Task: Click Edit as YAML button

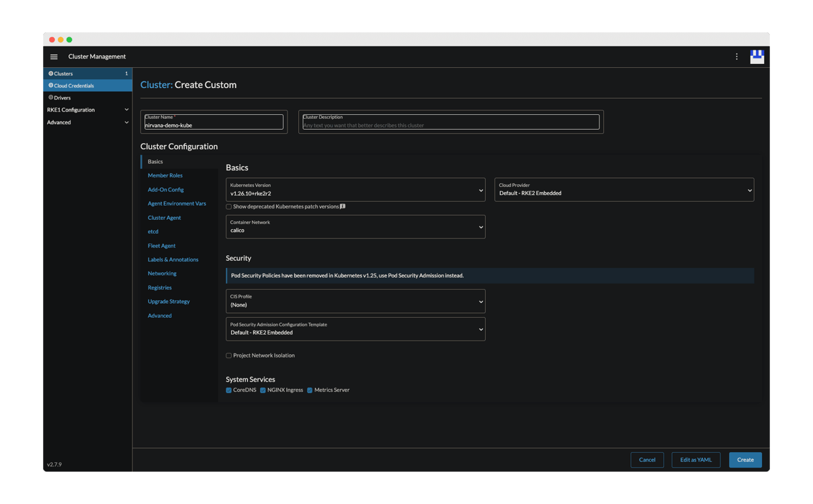Action: 695,460
